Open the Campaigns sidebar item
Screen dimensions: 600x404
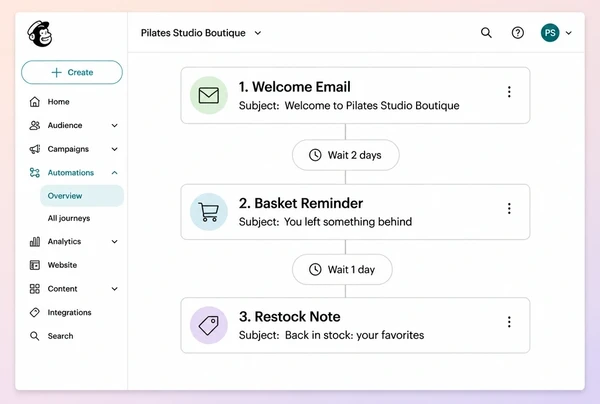[68, 149]
